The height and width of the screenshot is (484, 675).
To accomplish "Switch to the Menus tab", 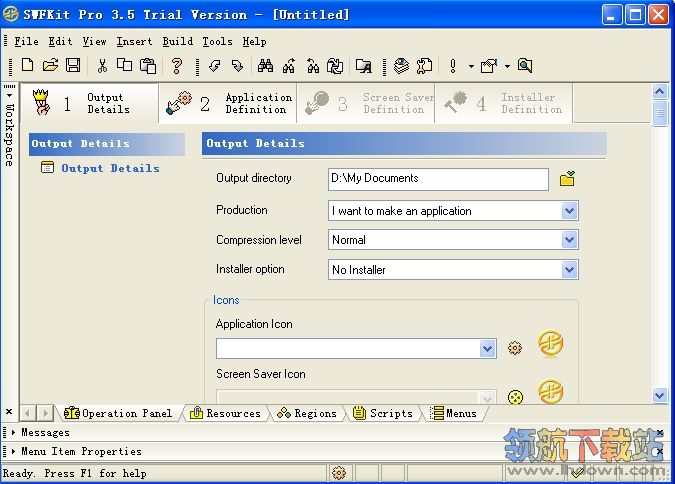I will point(454,413).
